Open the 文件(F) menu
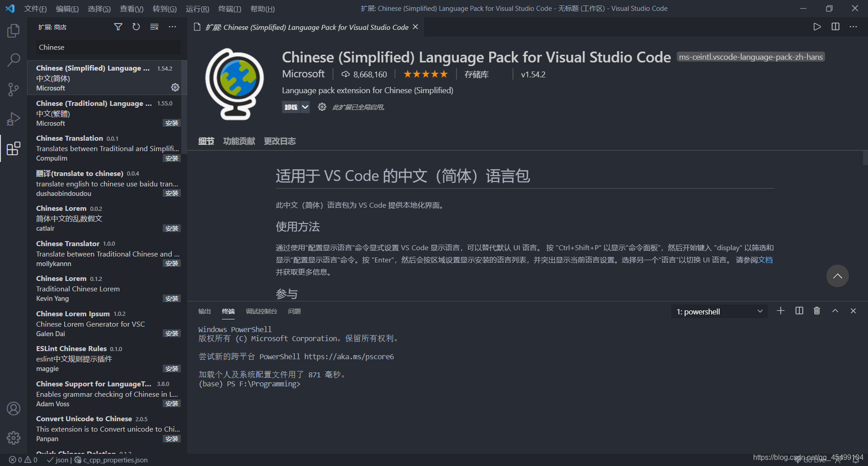Image resolution: width=868 pixels, height=466 pixels. click(35, 9)
